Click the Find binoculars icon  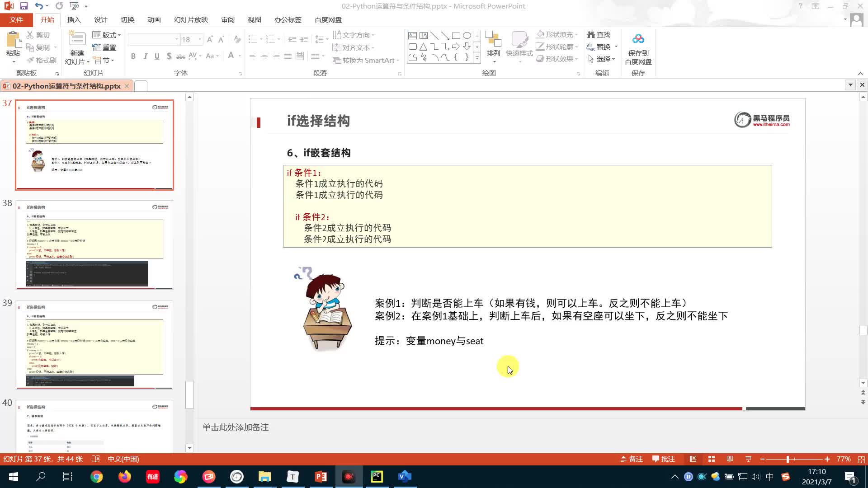point(591,34)
